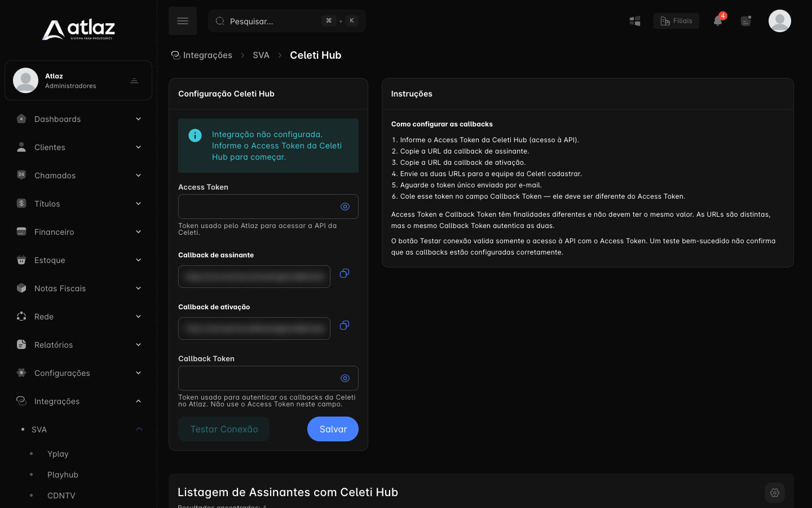Click the Chamados sidebar icon
The width and height of the screenshot is (812, 508).
click(x=21, y=175)
